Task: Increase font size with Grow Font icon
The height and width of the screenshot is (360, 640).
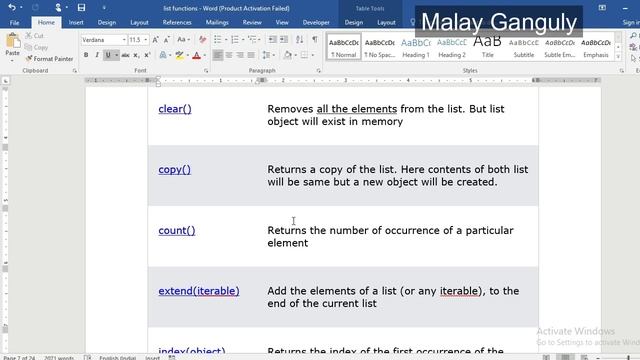Action: point(156,40)
